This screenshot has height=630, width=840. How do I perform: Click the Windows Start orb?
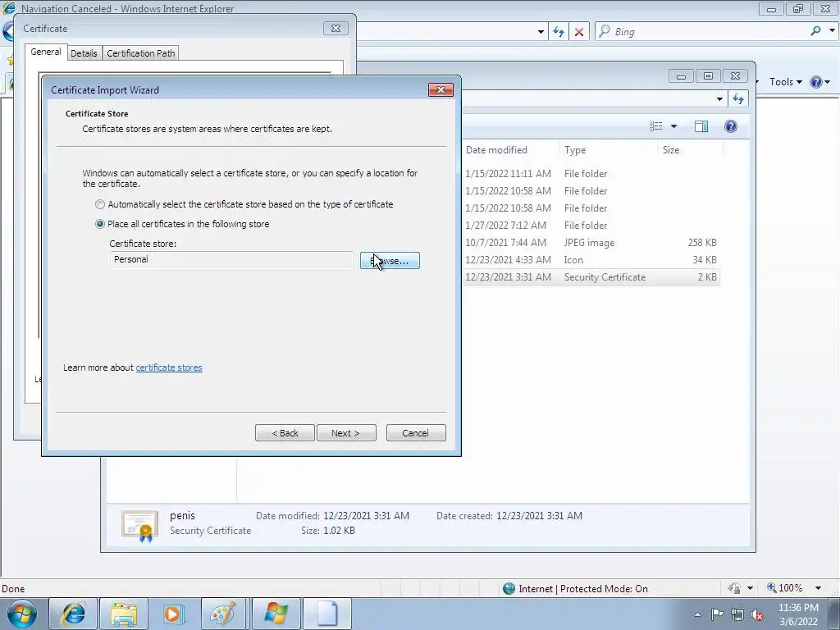pyautogui.click(x=22, y=614)
